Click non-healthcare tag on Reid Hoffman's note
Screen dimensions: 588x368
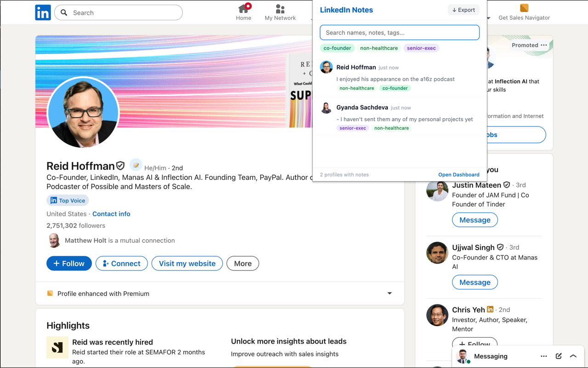pos(357,88)
